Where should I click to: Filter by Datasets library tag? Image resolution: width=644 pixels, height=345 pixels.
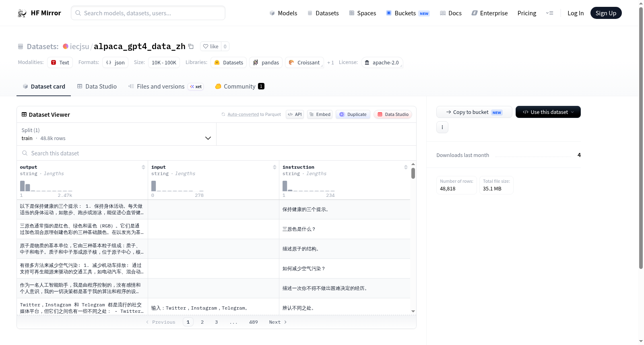229,62
